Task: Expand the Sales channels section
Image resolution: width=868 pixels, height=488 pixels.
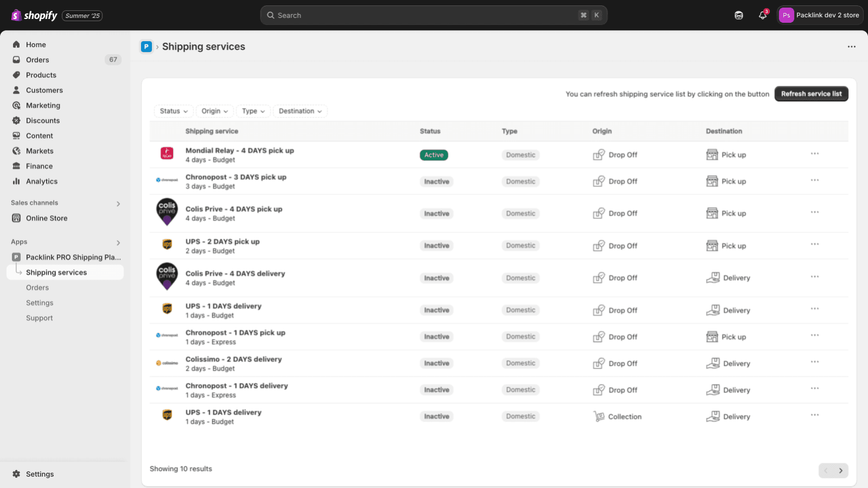Action: [118, 203]
